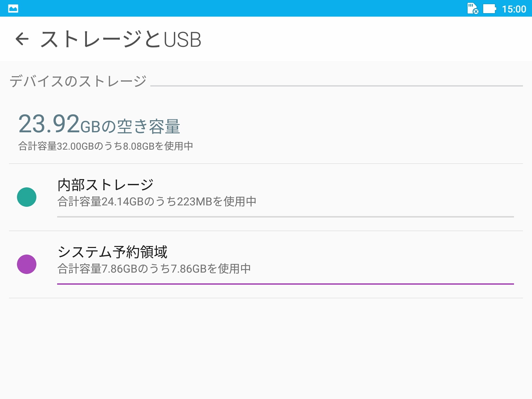This screenshot has height=399, width=532.
Task: Tap the デバイスのストレージ section header
Action: click(x=78, y=81)
